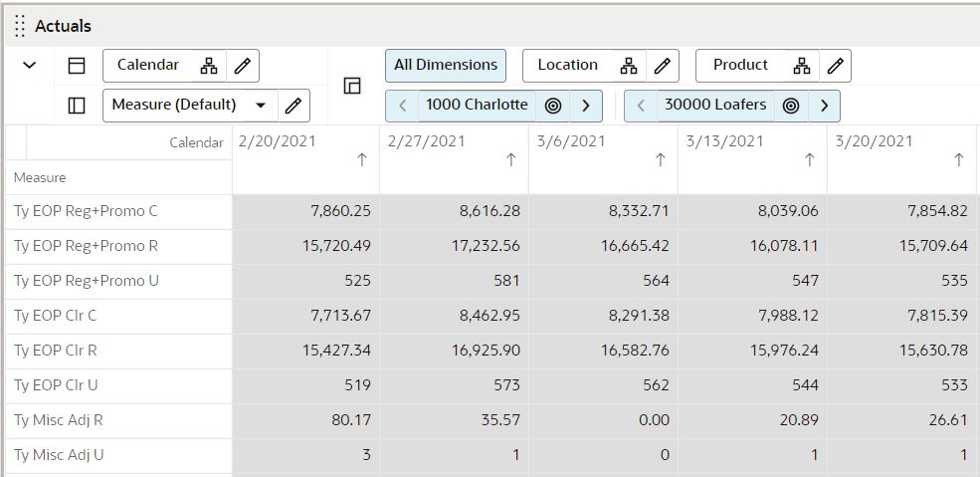Edit Measure profile with pencil icon
980x477 pixels.
click(x=294, y=106)
